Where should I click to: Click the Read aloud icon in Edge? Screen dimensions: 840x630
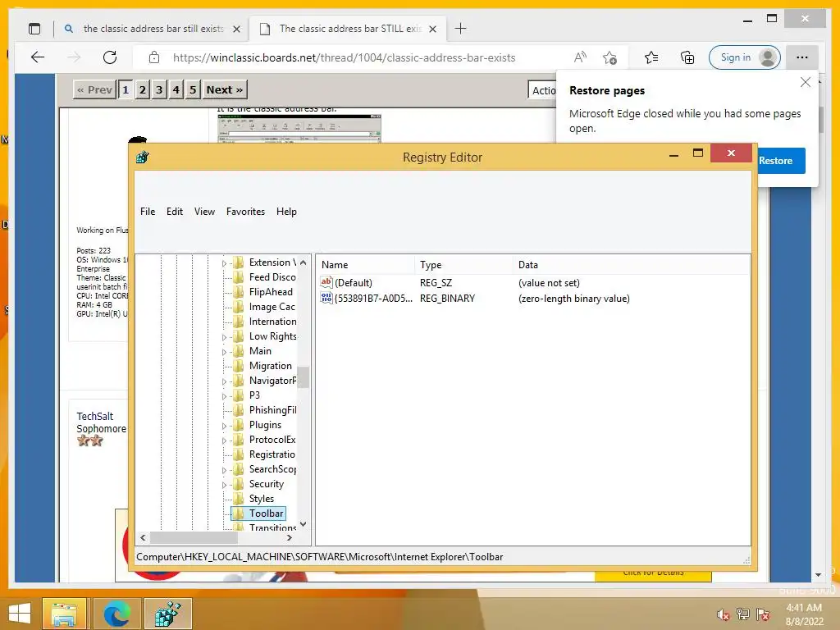(580, 57)
